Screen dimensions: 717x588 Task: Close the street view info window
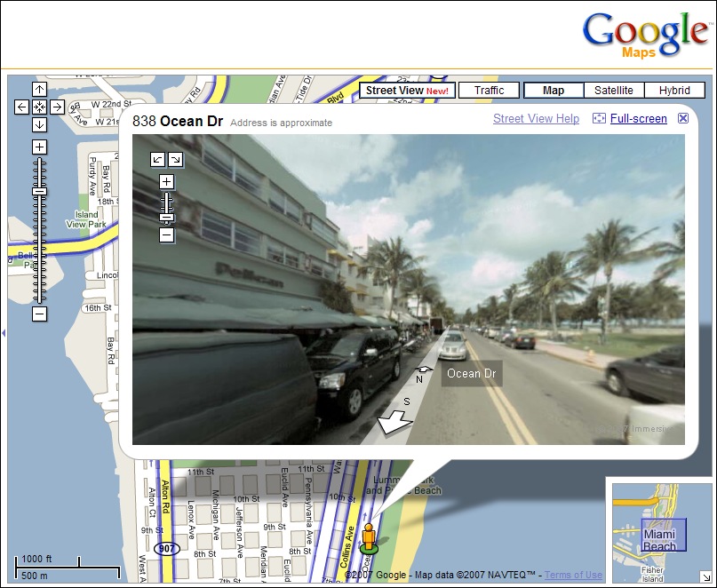[x=682, y=118]
